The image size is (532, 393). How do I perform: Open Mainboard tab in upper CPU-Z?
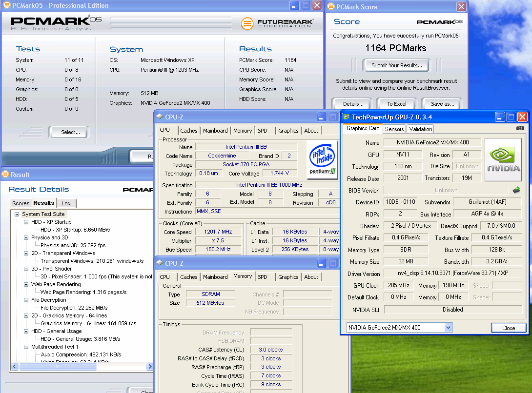coord(215,131)
